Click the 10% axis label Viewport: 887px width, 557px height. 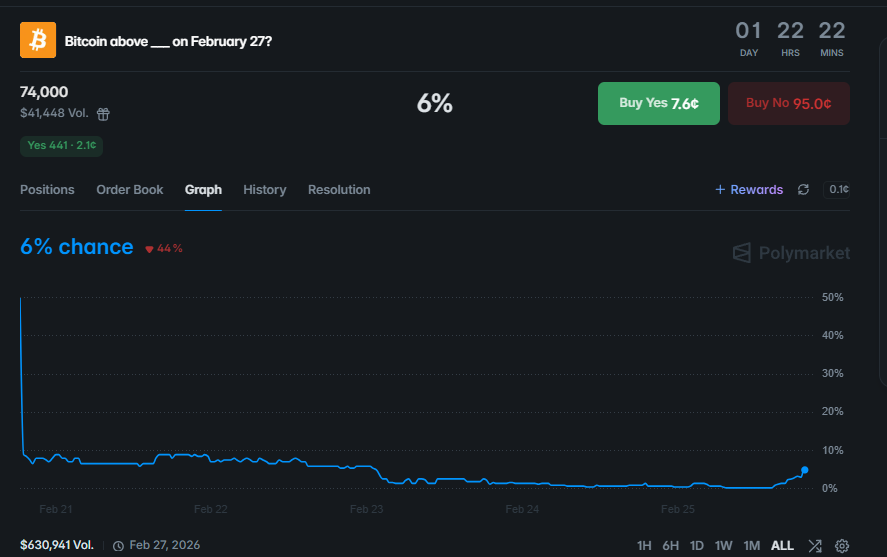point(832,451)
